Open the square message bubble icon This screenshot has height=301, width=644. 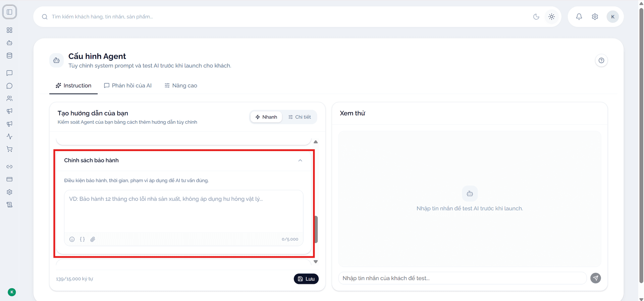(9, 73)
